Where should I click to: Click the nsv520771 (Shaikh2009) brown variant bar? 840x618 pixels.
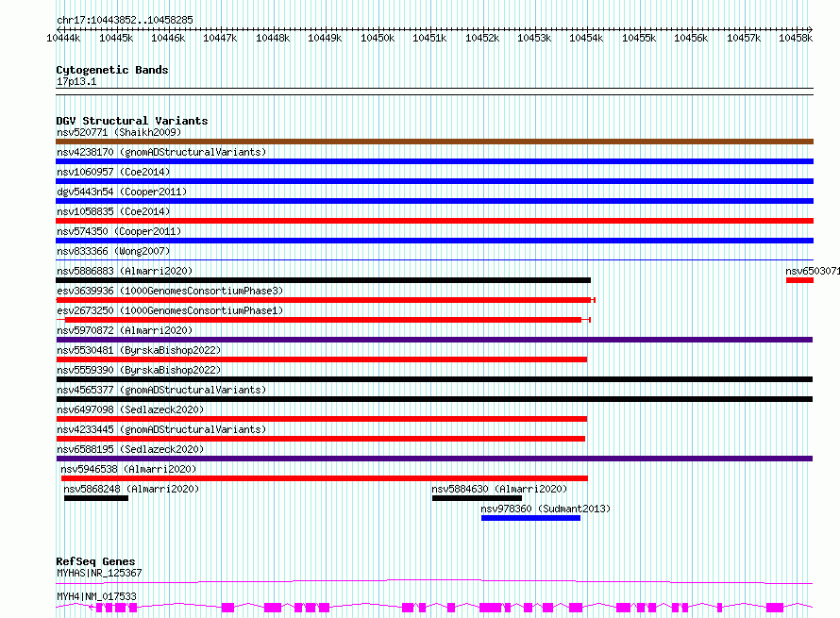coord(434,142)
